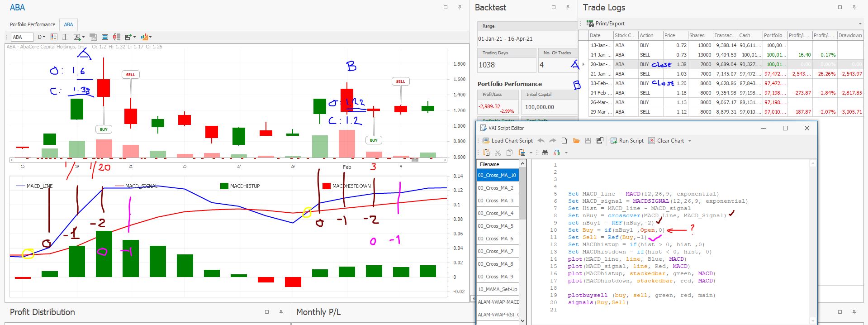Click the Undo arrow in Script Editor
The image size is (868, 325).
[541, 141]
